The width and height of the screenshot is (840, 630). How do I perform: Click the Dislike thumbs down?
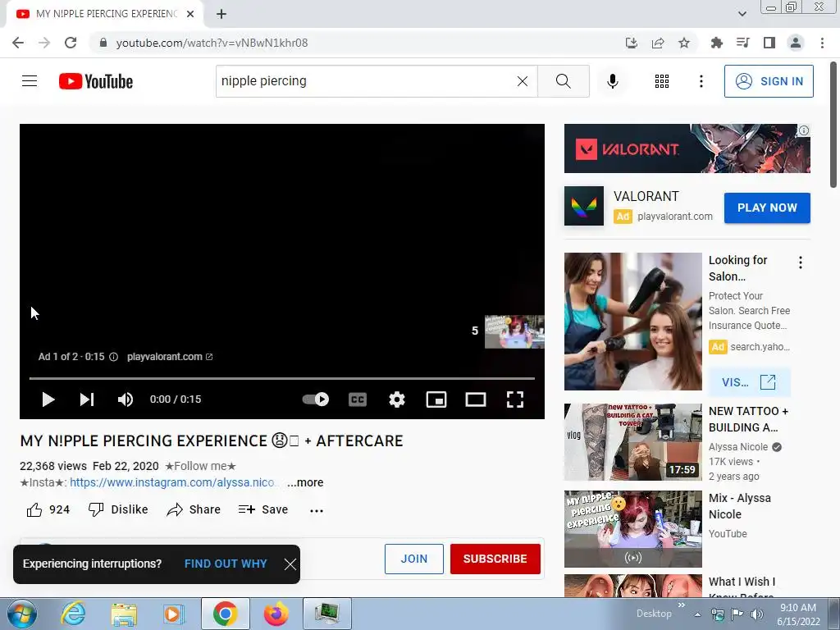tap(118, 509)
